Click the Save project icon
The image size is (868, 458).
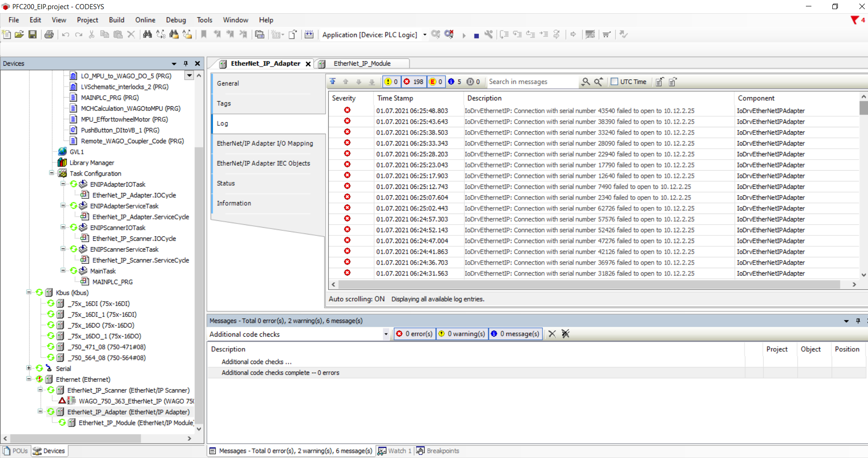(32, 35)
